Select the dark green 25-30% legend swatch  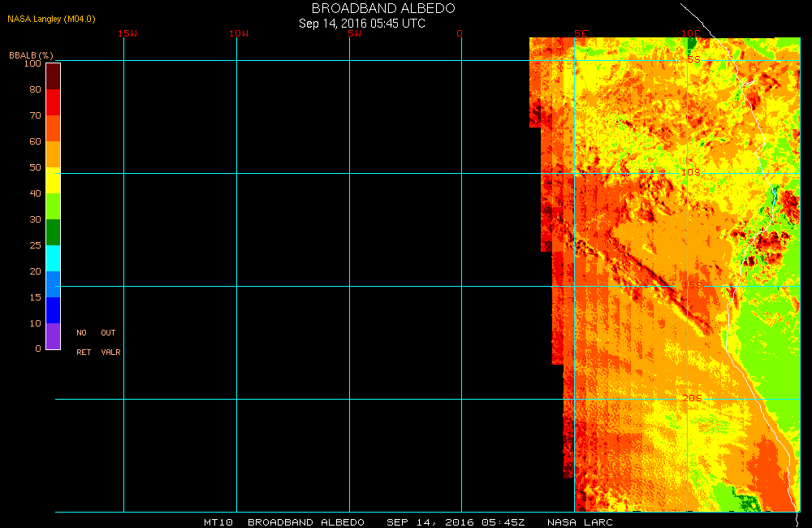point(53,232)
